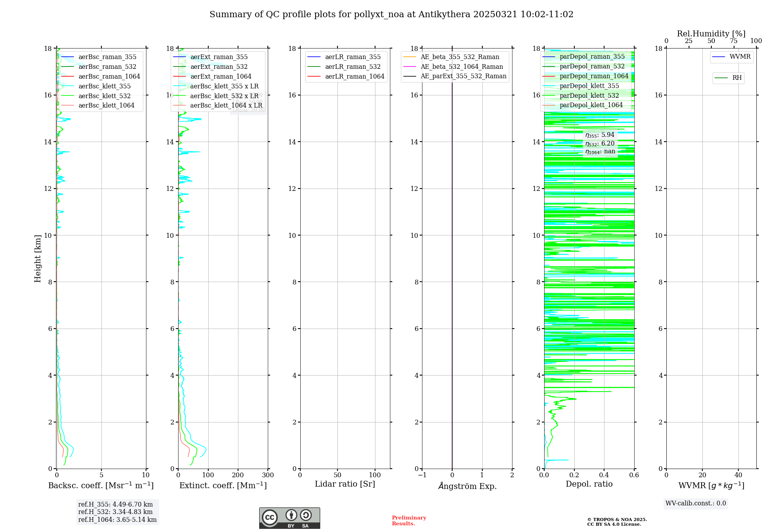This screenshot has width=783, height=532.
Task: Click the Lidar ratio [Sr] axis label
Action: [345, 484]
